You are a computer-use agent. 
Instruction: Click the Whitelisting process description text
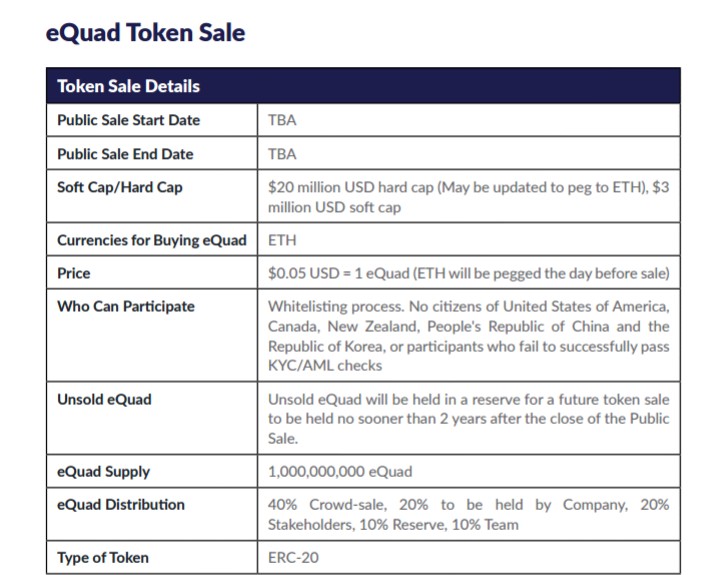(x=469, y=336)
